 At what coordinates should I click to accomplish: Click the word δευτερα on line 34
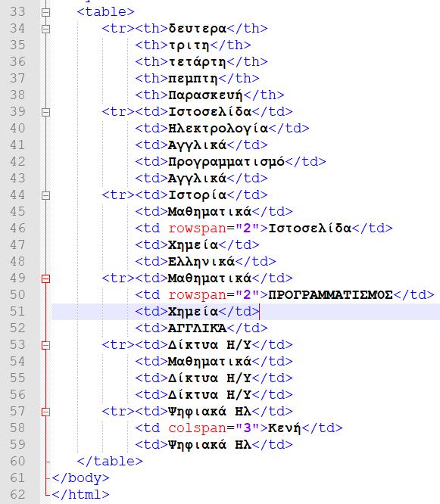click(x=198, y=29)
